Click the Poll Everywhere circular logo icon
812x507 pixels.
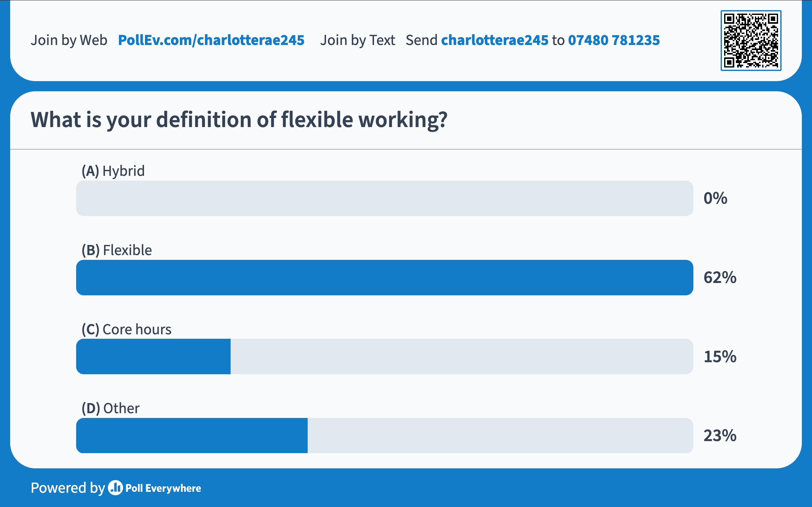[x=115, y=488]
